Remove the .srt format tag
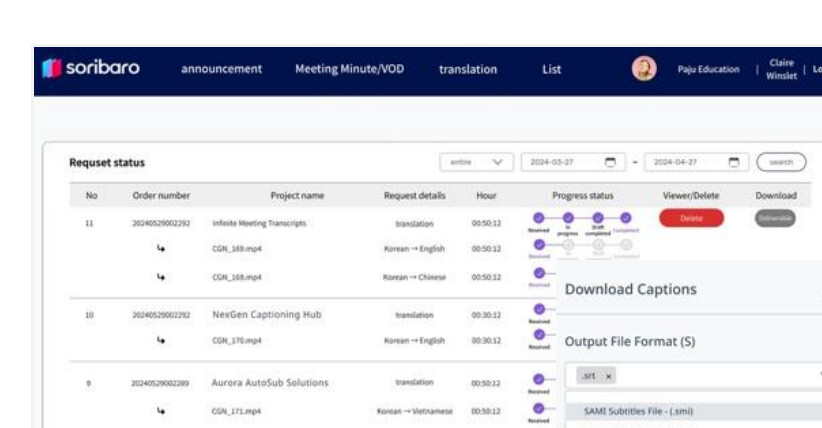The width and height of the screenshot is (822, 428). coord(608,376)
